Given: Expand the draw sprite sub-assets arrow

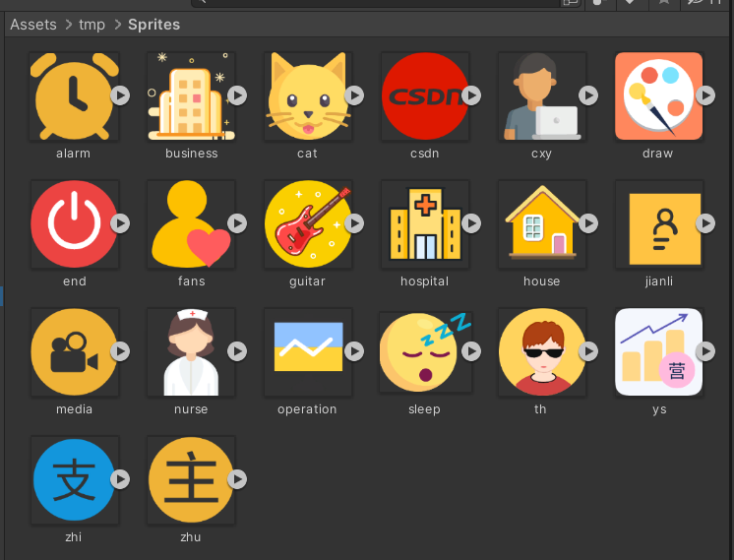Looking at the screenshot, I should pyautogui.click(x=705, y=95).
